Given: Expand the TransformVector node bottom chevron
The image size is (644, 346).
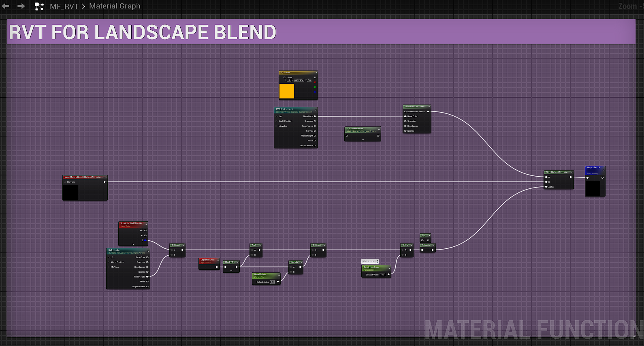Looking at the screenshot, I should 363,140.
